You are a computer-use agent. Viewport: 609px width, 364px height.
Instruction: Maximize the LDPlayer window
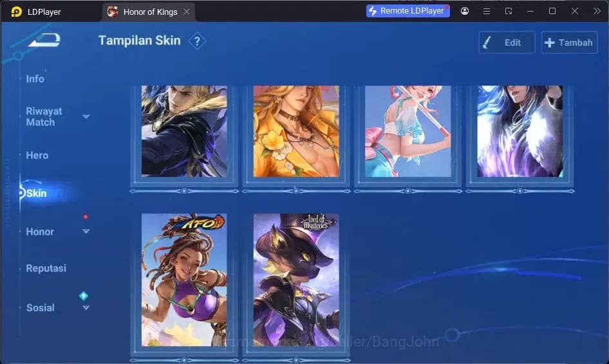[552, 11]
